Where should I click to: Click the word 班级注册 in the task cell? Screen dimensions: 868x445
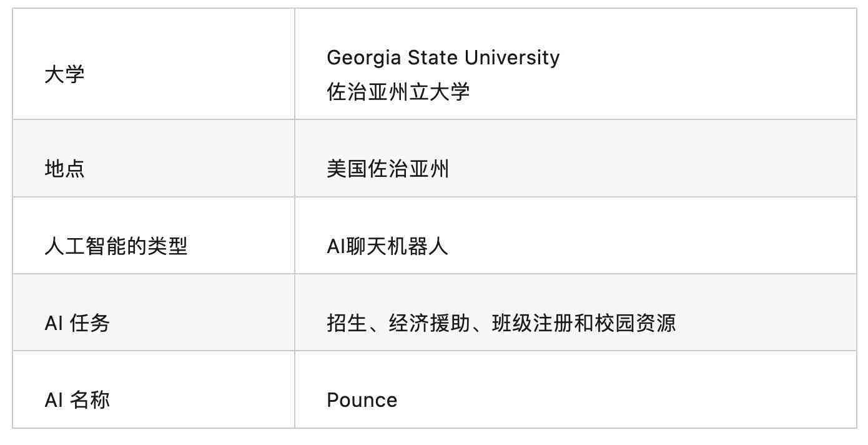point(532,323)
